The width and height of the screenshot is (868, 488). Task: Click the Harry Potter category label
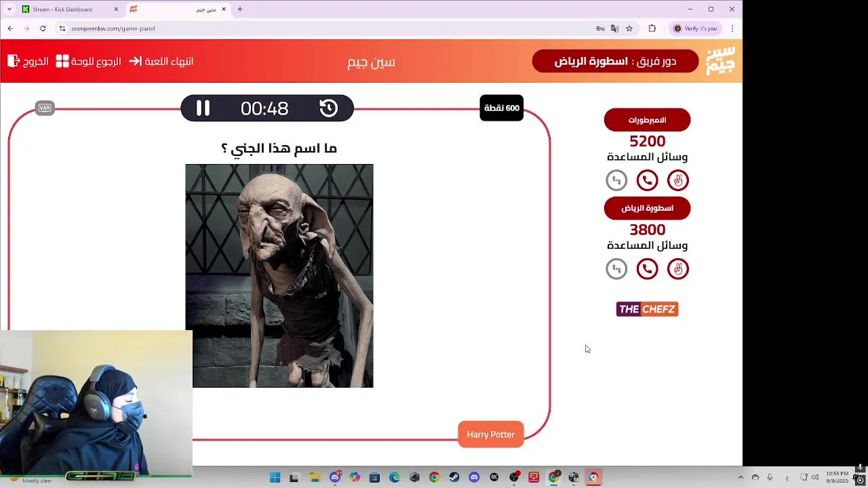(491, 434)
